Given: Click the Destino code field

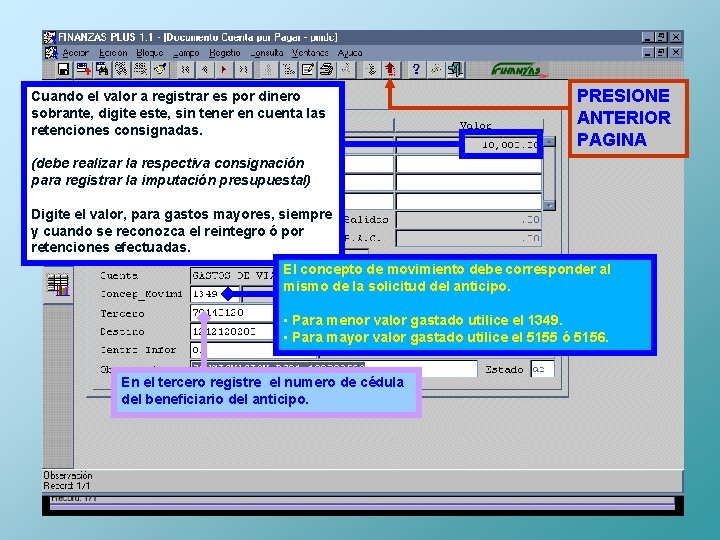Looking at the screenshot, I should [x=232, y=331].
